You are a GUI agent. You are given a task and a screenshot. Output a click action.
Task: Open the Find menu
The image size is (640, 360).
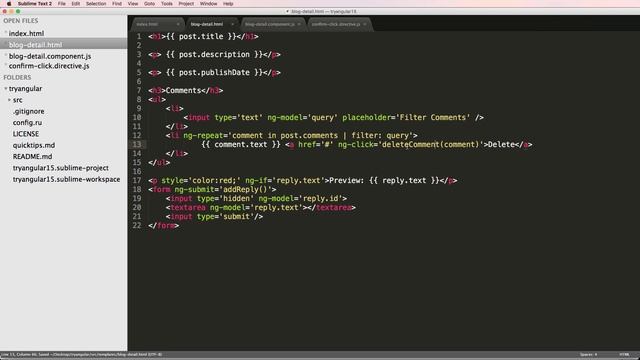tap(117, 4)
